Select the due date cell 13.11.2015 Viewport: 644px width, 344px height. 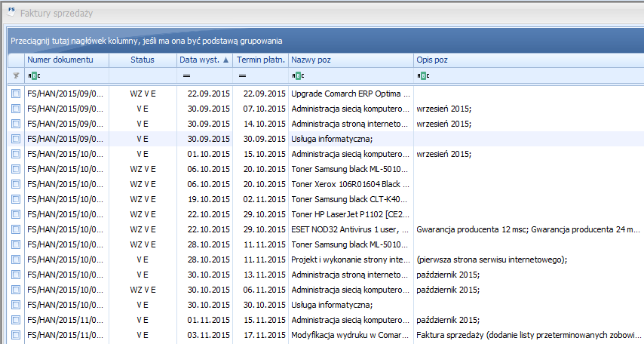260,275
